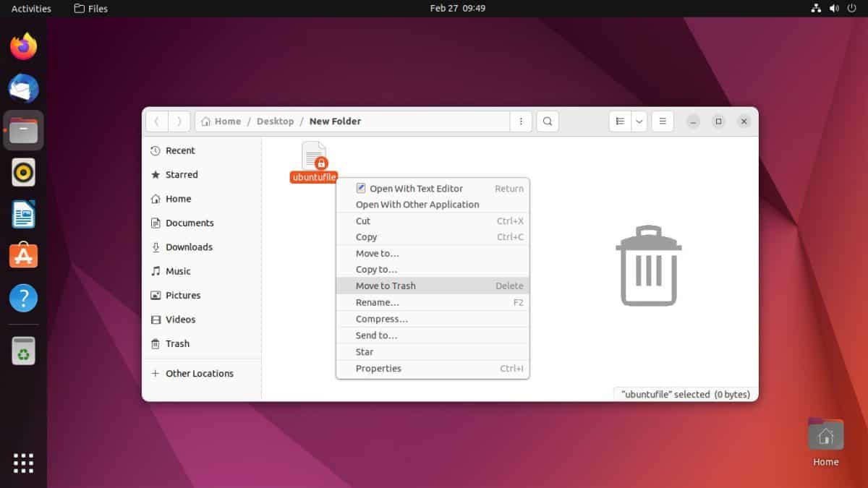Viewport: 868px width, 488px height.
Task: Open the Files app menu in top bar
Action: [91, 9]
